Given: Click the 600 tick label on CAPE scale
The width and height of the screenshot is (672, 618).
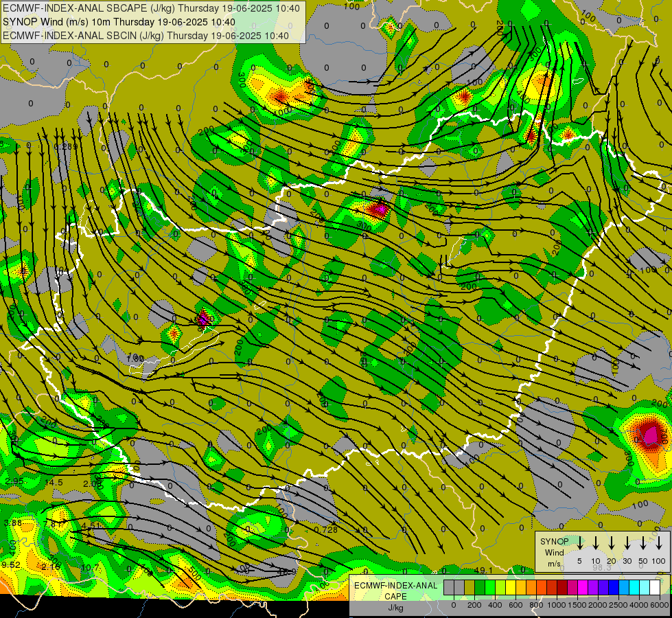Looking at the screenshot, I should coord(515,605).
